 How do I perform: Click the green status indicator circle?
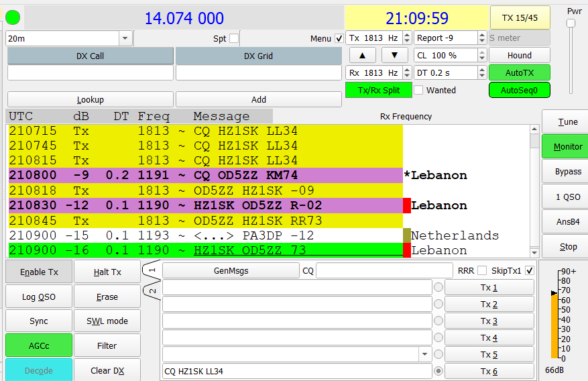click(13, 17)
